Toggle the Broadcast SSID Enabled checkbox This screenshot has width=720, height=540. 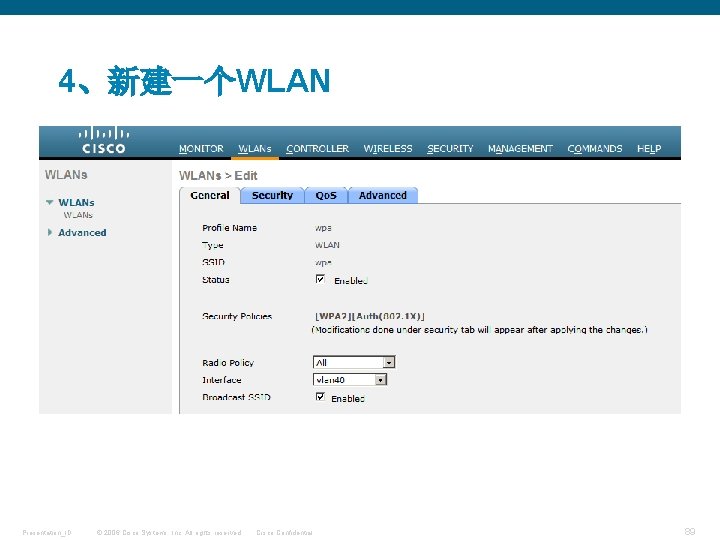click(x=321, y=397)
